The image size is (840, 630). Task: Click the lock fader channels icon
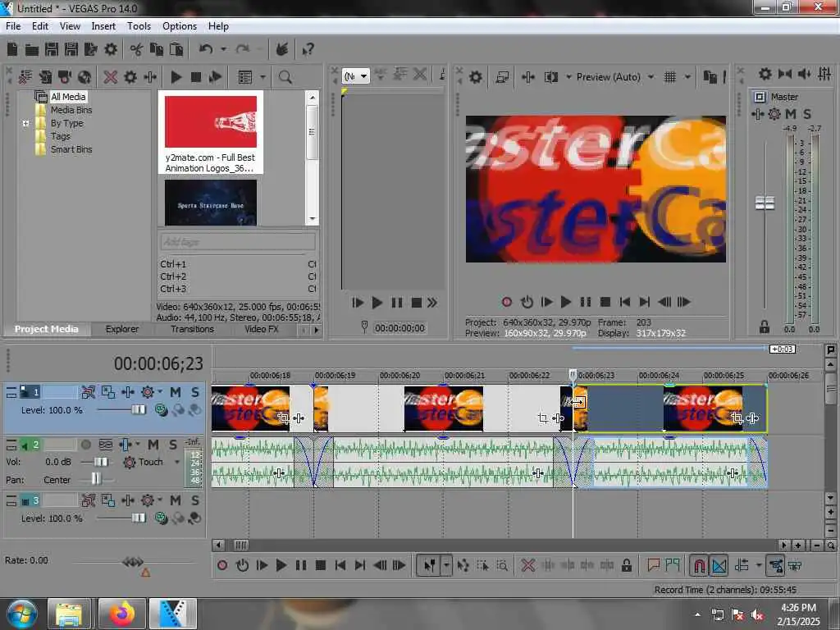tap(764, 326)
